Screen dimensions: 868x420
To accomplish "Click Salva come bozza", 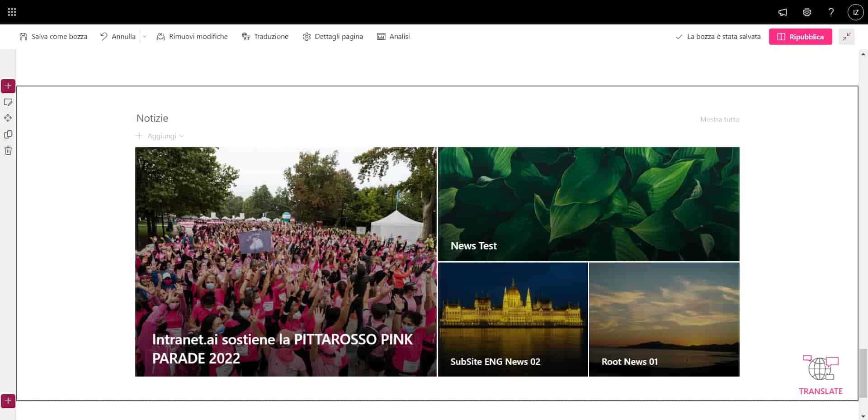I will click(x=53, y=37).
